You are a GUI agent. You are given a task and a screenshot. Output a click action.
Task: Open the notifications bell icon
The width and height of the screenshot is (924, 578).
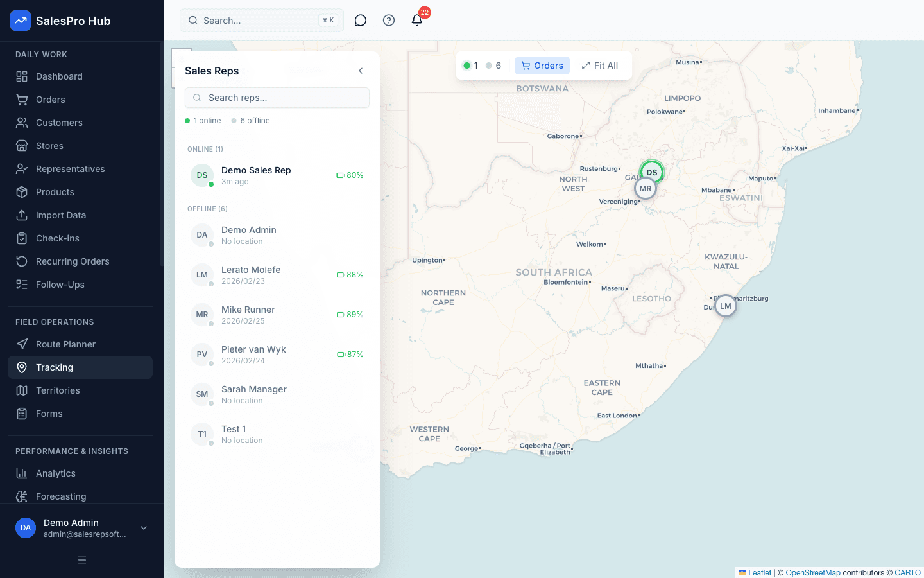click(x=417, y=21)
